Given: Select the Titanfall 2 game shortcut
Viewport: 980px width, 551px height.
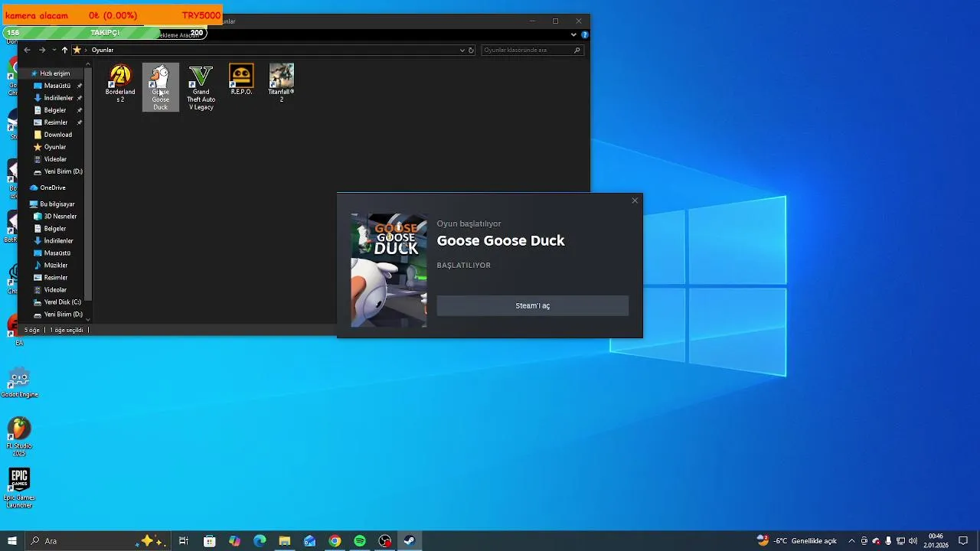Looking at the screenshot, I should (281, 83).
